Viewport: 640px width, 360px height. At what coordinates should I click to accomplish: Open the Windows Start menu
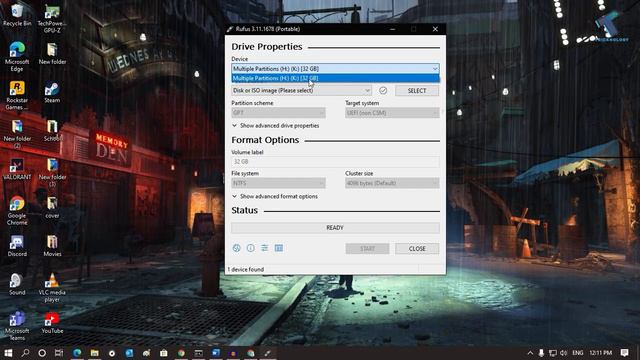[x=8, y=353]
